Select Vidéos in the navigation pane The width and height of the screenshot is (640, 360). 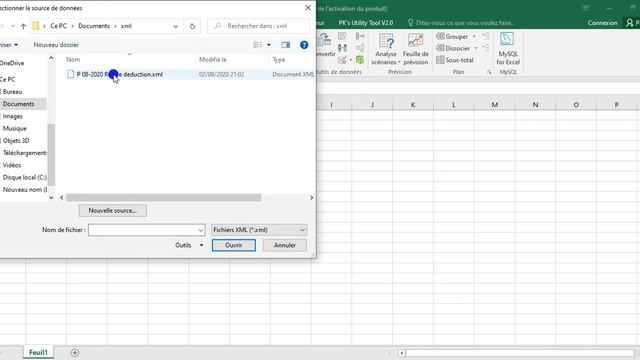coord(12,165)
